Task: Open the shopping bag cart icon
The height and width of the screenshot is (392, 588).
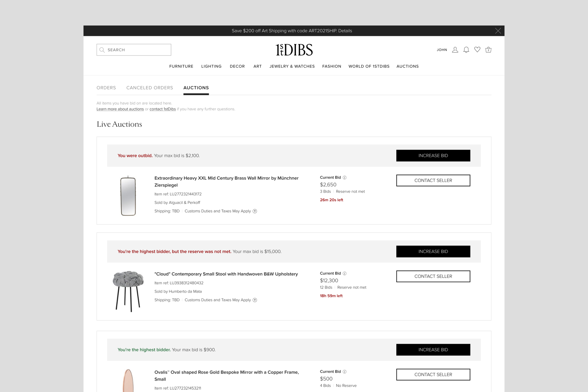Action: (488, 50)
